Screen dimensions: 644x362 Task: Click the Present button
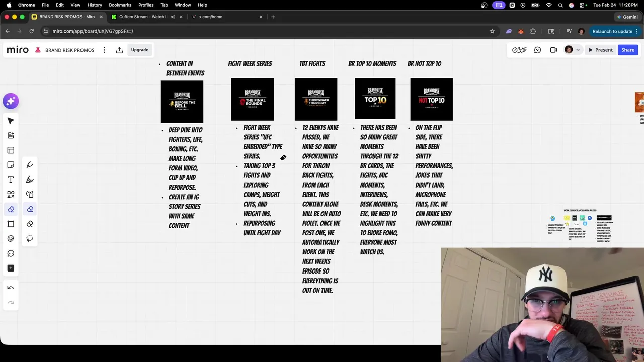(600, 50)
